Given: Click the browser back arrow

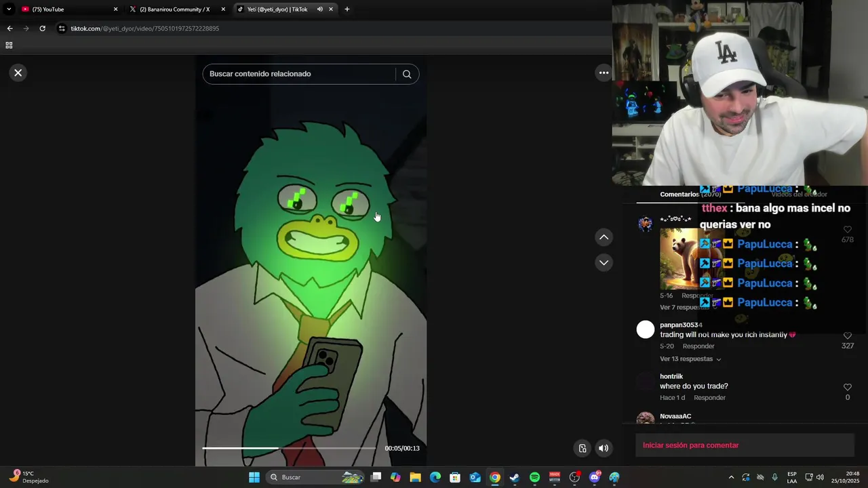Looking at the screenshot, I should click(9, 28).
